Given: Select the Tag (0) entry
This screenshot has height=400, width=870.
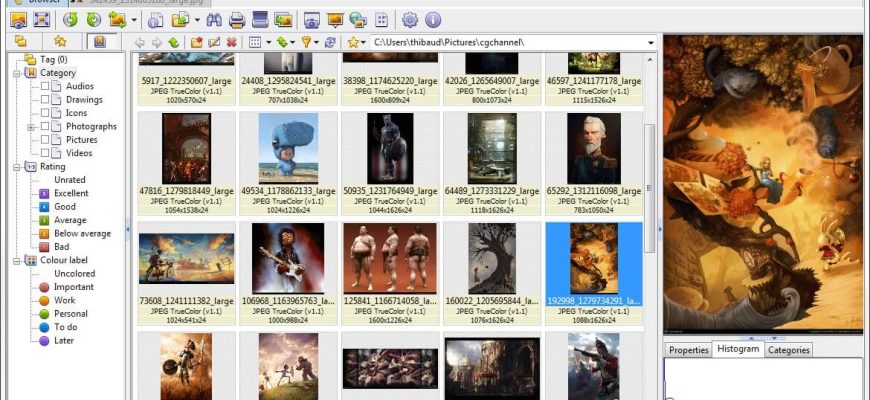Looking at the screenshot, I should coord(46,59).
